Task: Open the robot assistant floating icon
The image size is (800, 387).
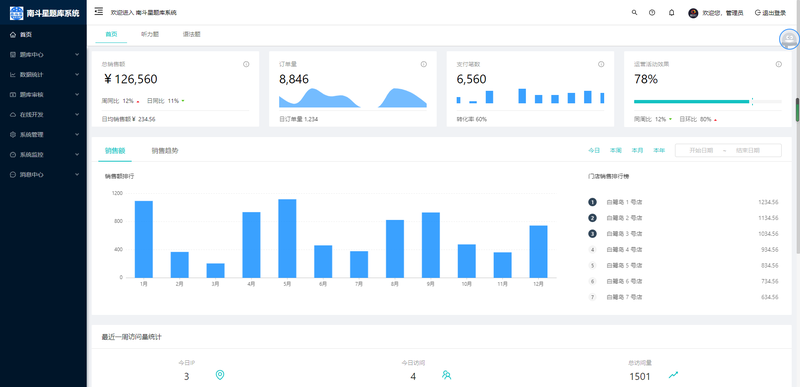Action: coord(789,39)
